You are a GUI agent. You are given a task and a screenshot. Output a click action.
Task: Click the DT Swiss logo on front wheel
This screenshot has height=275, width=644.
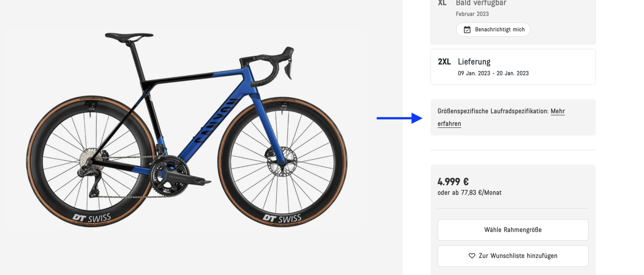tap(282, 219)
